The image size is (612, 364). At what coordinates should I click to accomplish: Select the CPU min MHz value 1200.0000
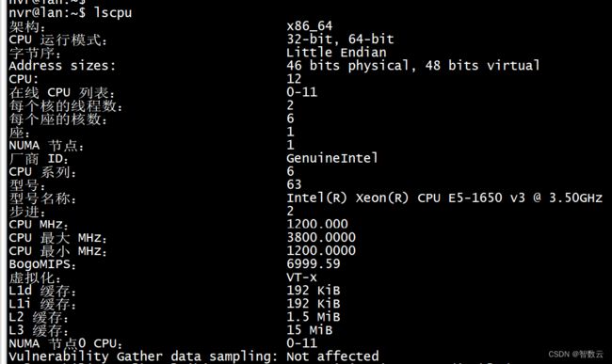pos(321,250)
